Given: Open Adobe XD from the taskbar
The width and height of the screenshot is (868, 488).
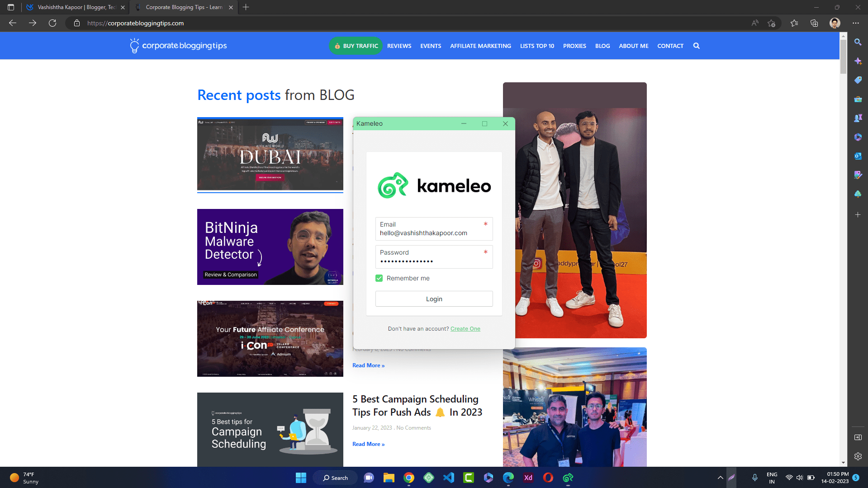Looking at the screenshot, I should click(528, 477).
